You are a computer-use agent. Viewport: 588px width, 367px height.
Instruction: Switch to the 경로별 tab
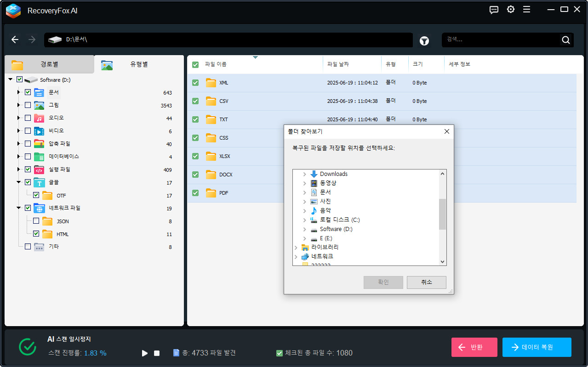click(49, 64)
